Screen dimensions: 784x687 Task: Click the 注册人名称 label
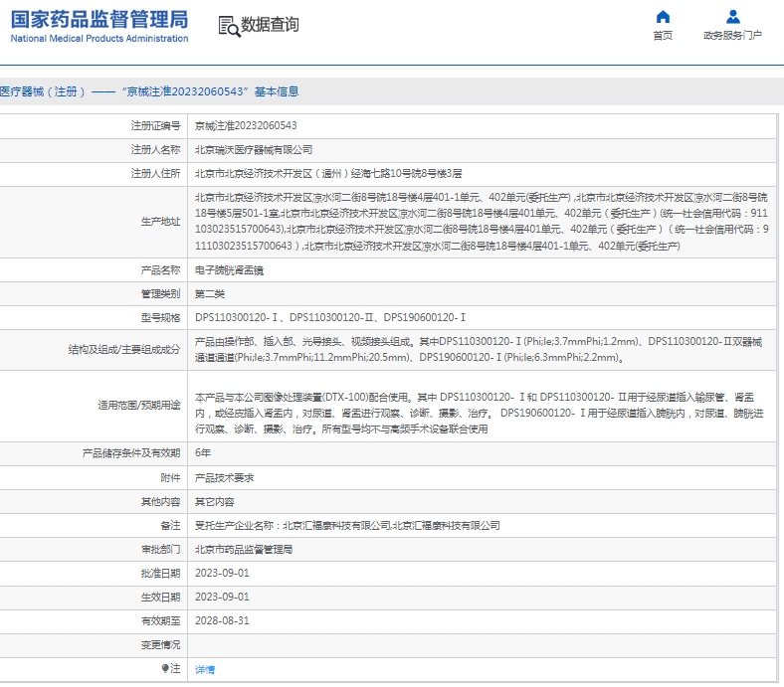pyautogui.click(x=155, y=150)
